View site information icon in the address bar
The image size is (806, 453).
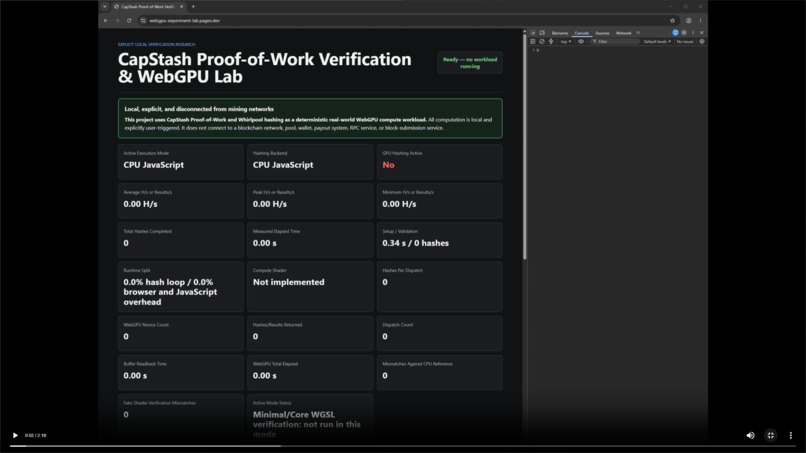143,21
